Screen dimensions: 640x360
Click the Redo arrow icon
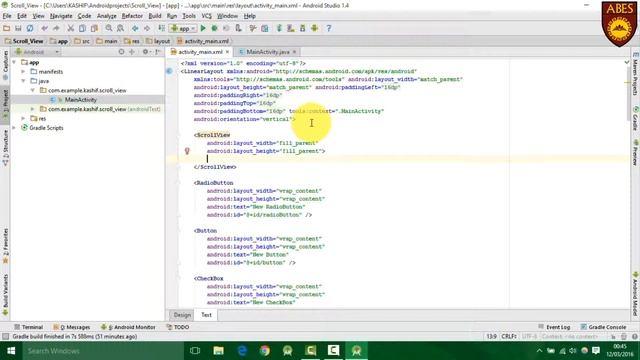pyautogui.click(x=56, y=28)
